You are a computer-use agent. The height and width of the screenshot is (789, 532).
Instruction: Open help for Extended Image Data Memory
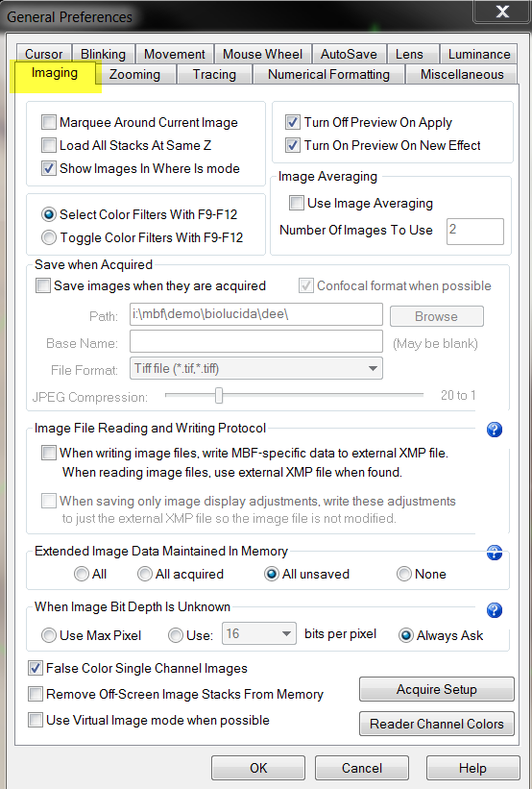pos(495,553)
